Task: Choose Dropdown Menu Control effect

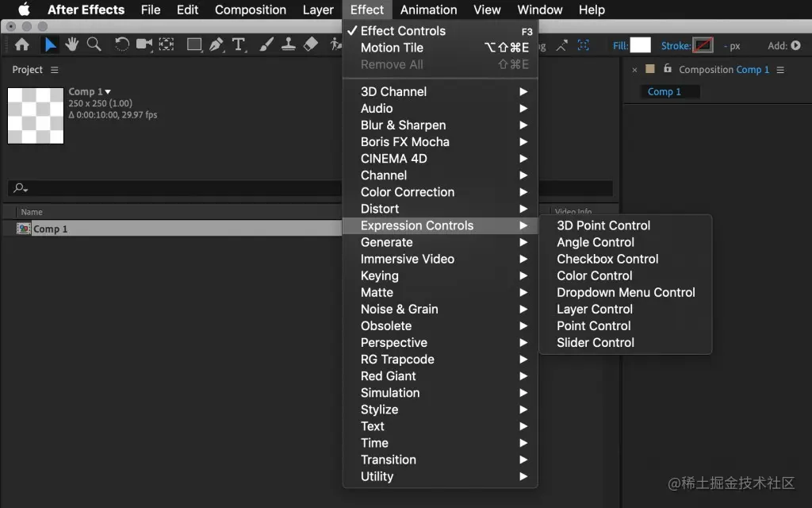Action: (626, 292)
